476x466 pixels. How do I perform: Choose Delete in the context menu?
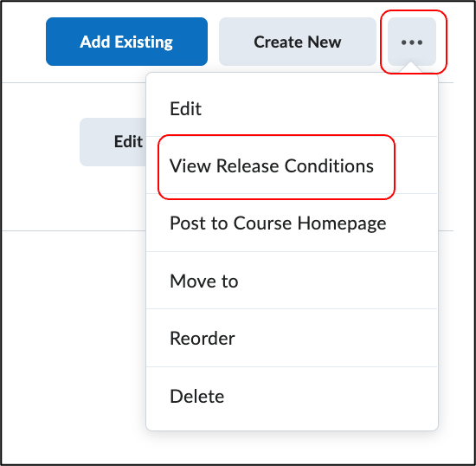click(x=292, y=396)
